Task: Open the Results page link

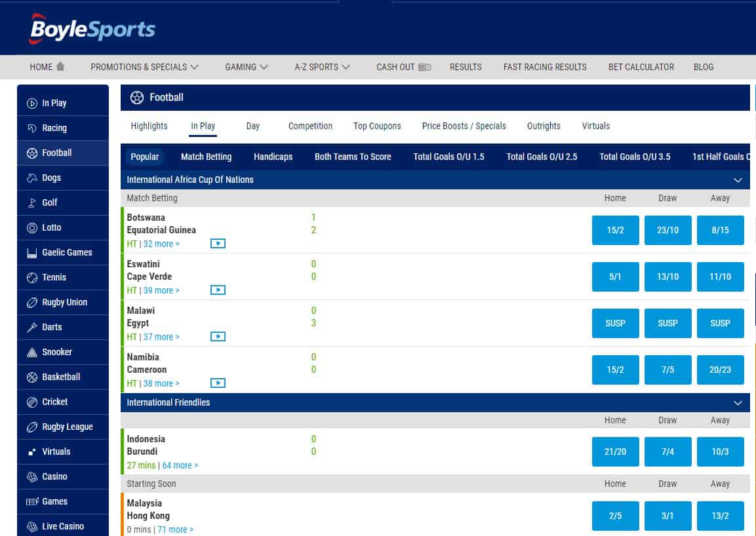Action: click(x=466, y=67)
